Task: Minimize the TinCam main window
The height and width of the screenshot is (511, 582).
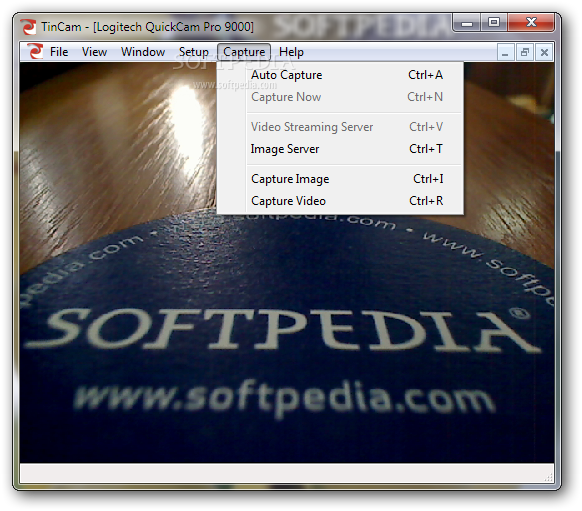Action: coord(467,23)
